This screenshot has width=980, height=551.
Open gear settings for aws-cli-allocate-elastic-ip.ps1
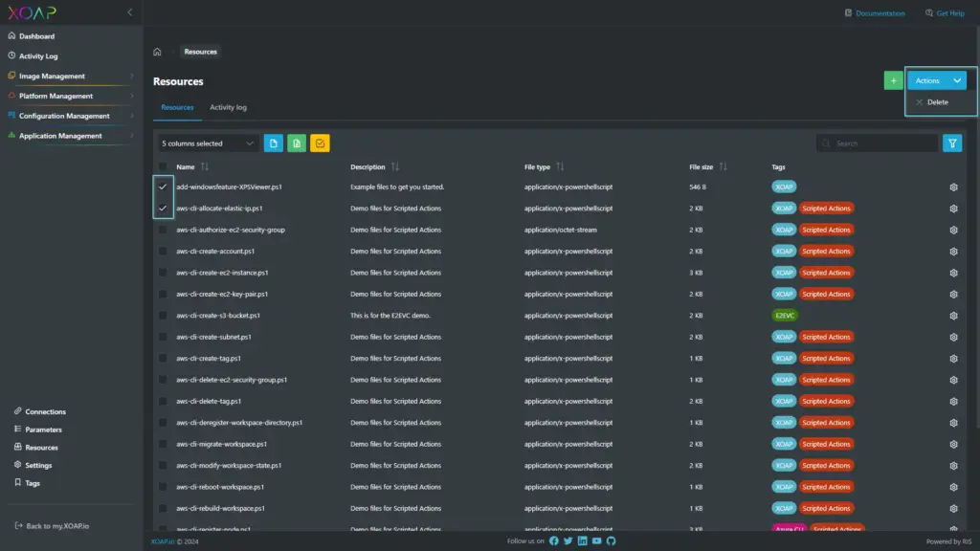click(954, 209)
